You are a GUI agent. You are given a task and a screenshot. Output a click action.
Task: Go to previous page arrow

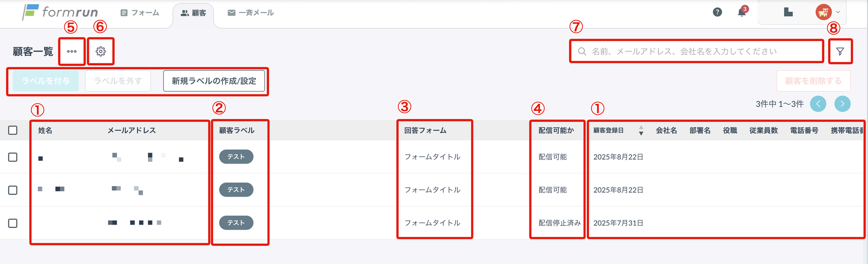click(x=818, y=104)
